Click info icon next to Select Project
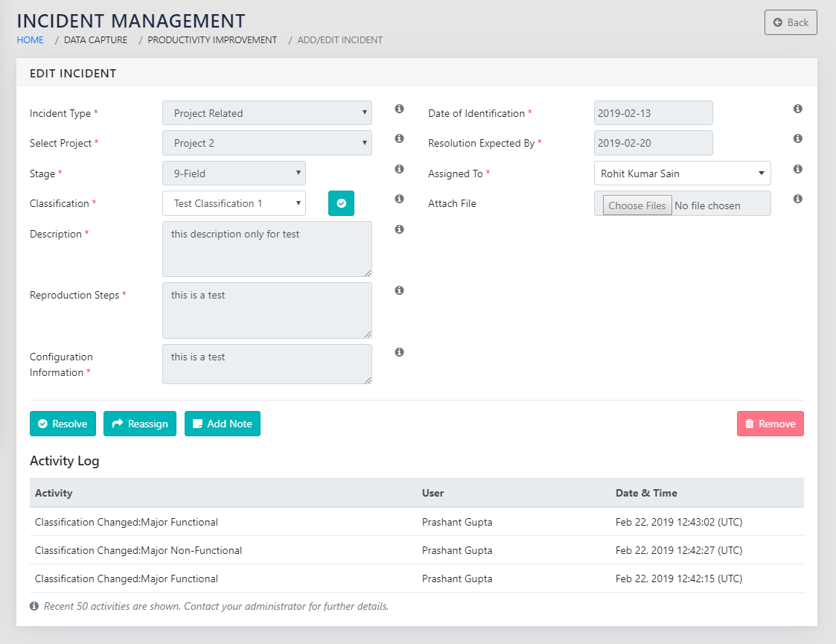Viewport: 836px width, 644px height. 399,138
